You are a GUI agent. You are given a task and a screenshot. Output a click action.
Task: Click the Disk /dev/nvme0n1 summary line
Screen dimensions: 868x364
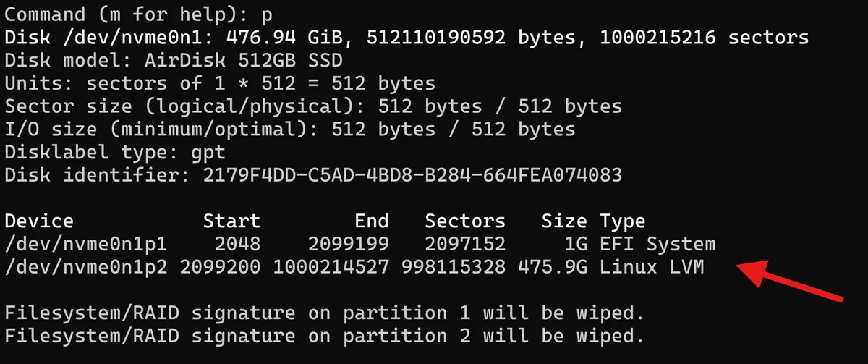(407, 37)
